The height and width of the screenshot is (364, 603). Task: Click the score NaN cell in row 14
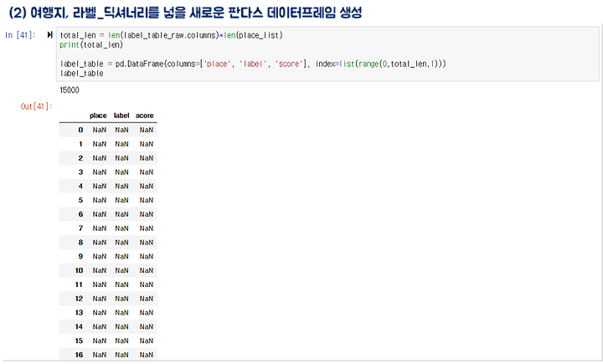point(147,326)
